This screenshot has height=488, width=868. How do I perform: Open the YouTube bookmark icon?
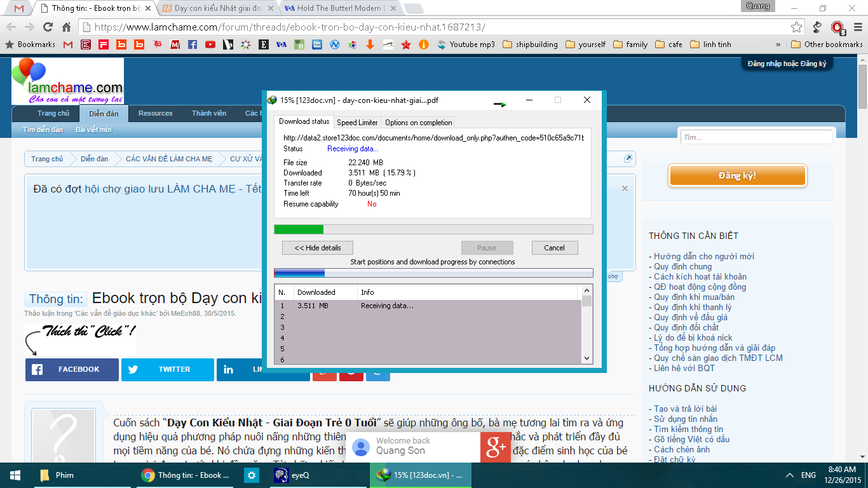(210, 44)
